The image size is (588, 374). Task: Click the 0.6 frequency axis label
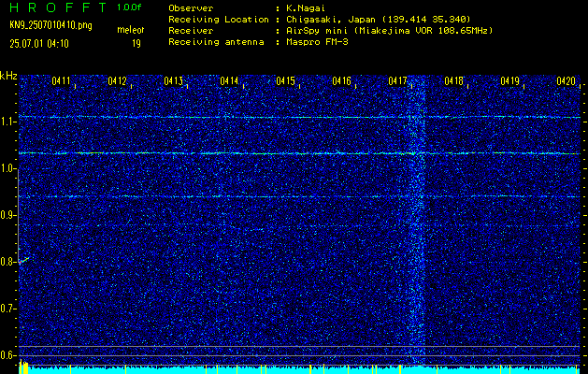(7, 355)
